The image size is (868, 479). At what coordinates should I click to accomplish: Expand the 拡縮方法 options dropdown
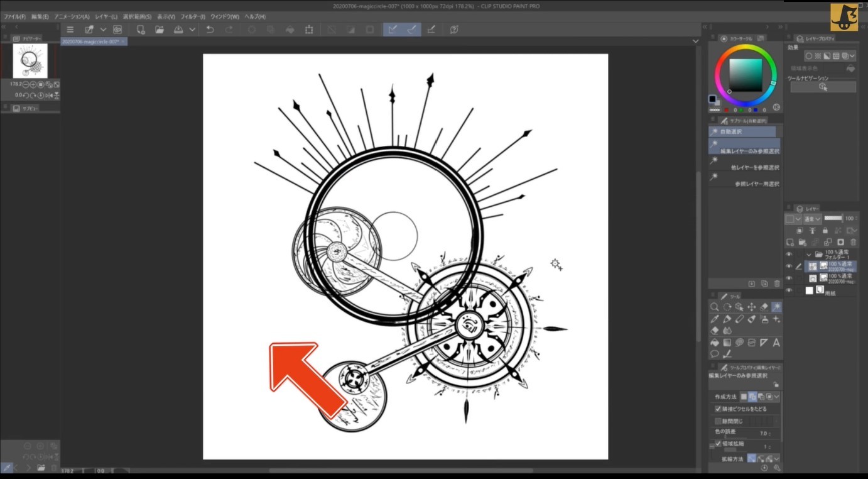pos(777,459)
